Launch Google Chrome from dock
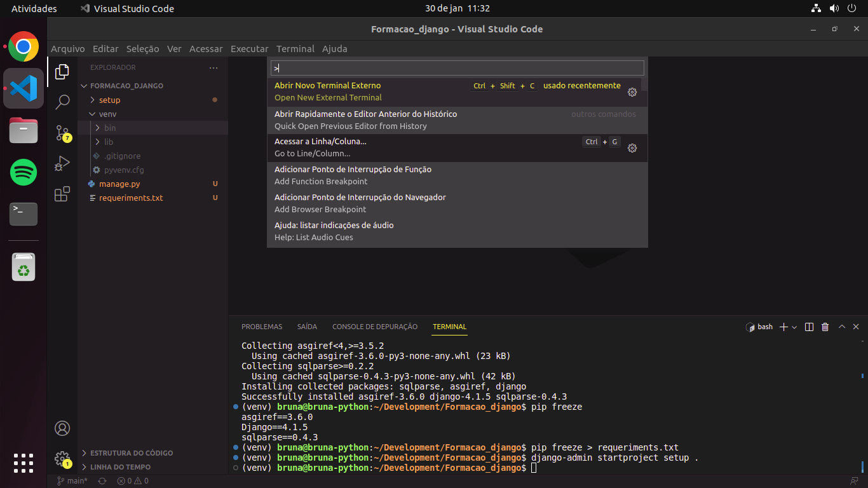868x488 pixels. (24, 46)
